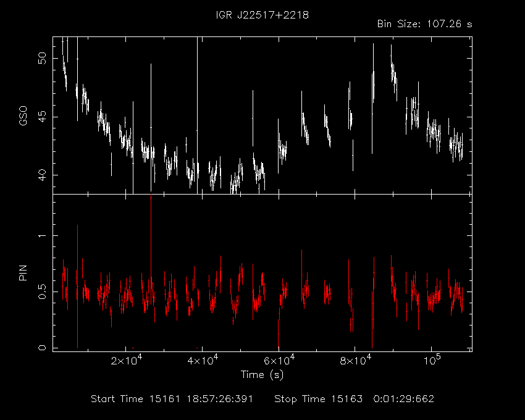The width and height of the screenshot is (525, 420).
Task: Click the PIN axis tick value 0.5
Action: [x=42, y=292]
